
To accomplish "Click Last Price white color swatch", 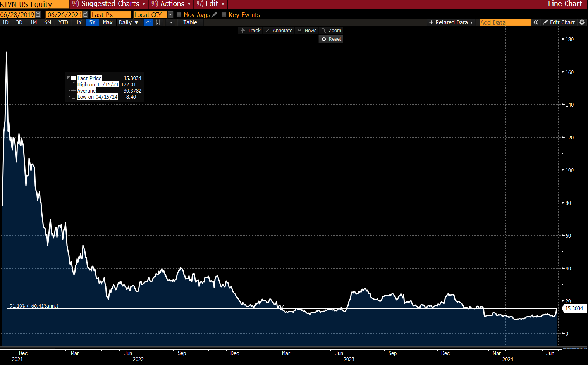I will pos(74,78).
